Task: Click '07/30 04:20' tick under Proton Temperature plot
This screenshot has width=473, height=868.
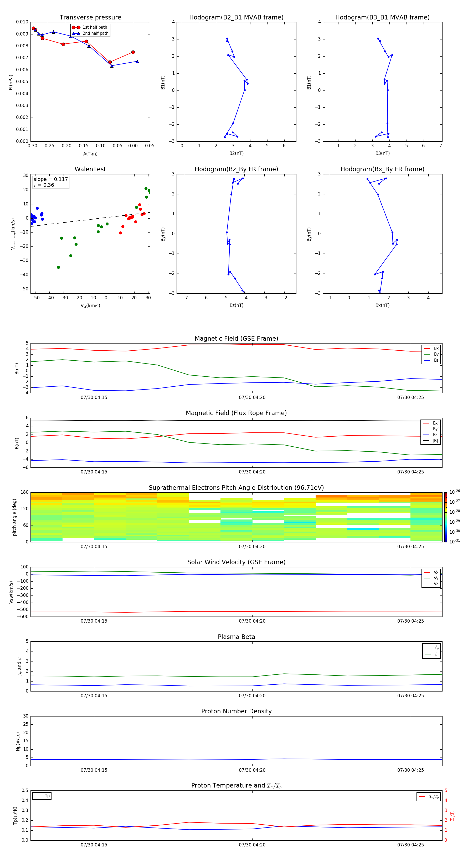Action: coord(252,845)
